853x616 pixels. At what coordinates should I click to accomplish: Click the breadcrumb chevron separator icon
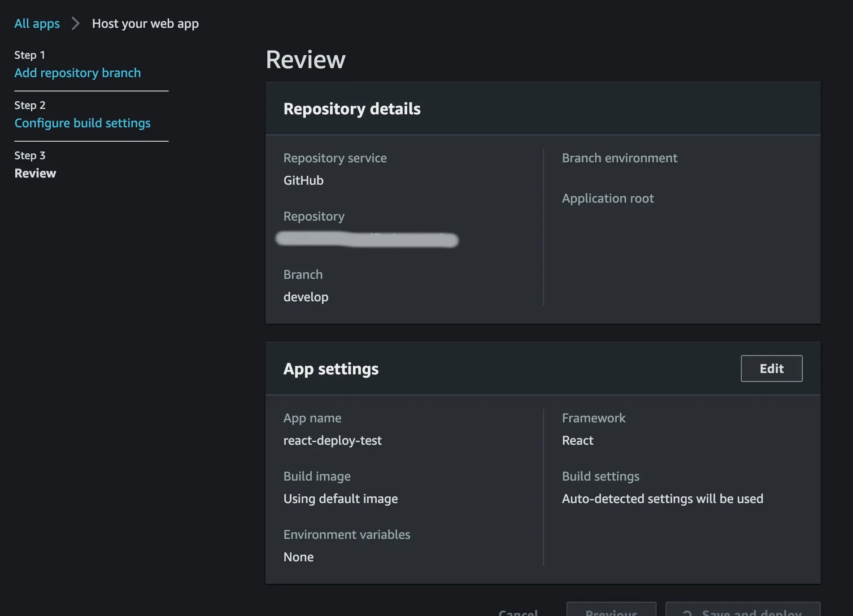(x=75, y=23)
